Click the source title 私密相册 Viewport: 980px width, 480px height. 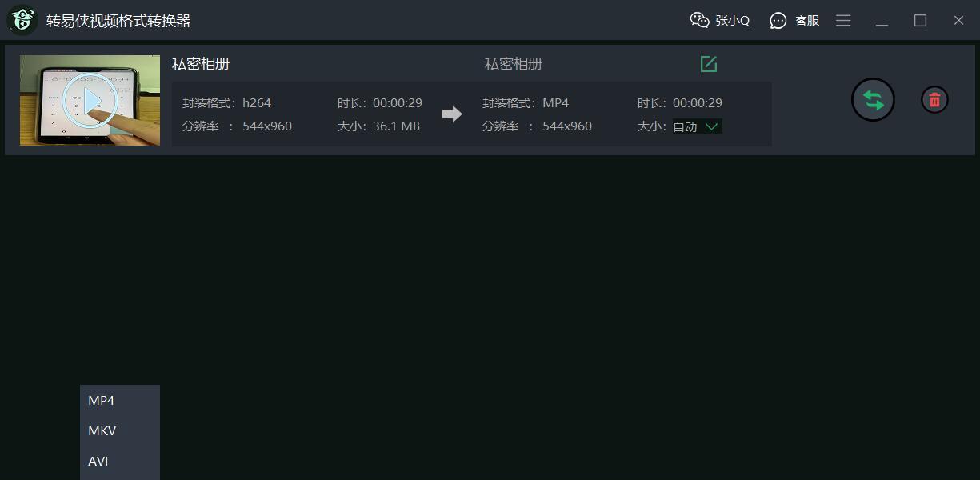click(x=201, y=64)
